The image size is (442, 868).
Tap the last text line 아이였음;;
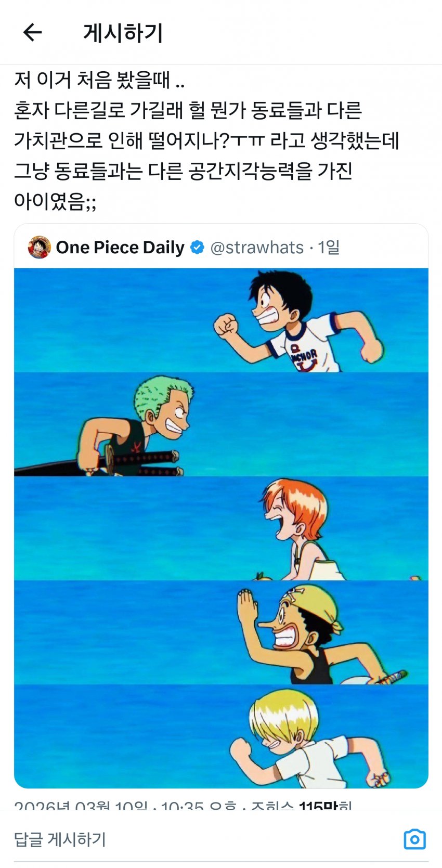(55, 201)
